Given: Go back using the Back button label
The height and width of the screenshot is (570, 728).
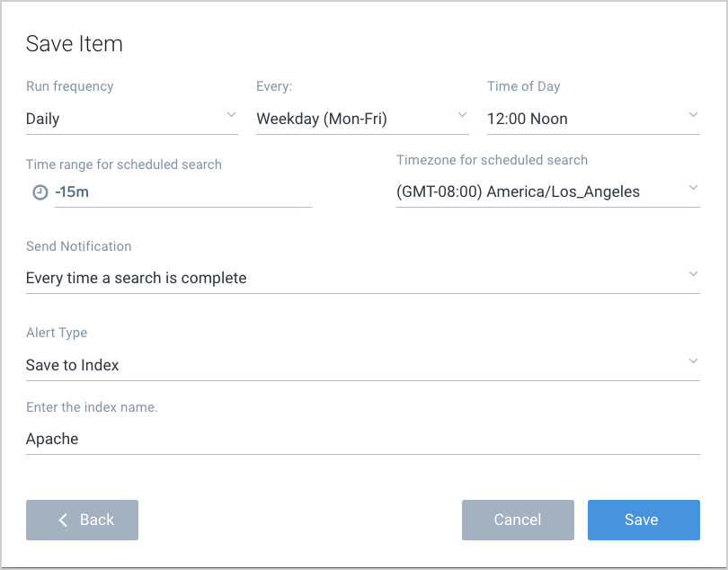Looking at the screenshot, I should click(x=97, y=520).
